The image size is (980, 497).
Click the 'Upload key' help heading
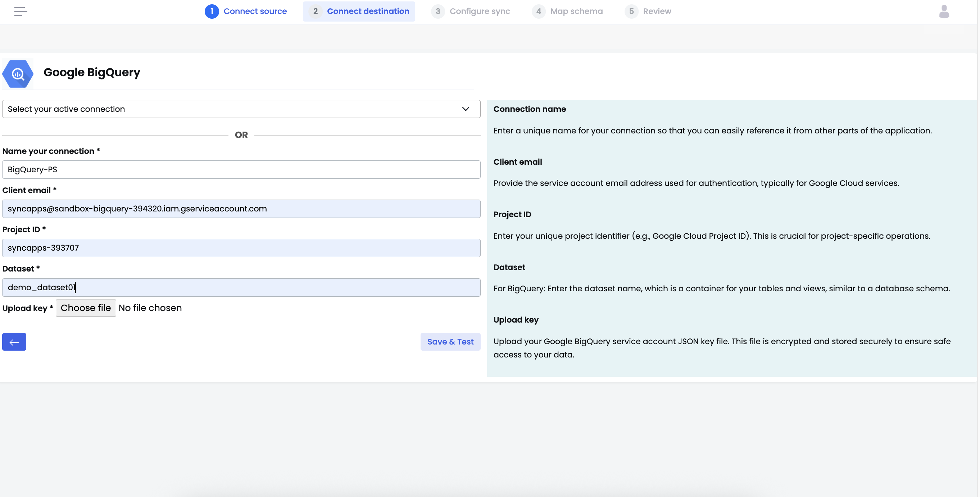(516, 320)
